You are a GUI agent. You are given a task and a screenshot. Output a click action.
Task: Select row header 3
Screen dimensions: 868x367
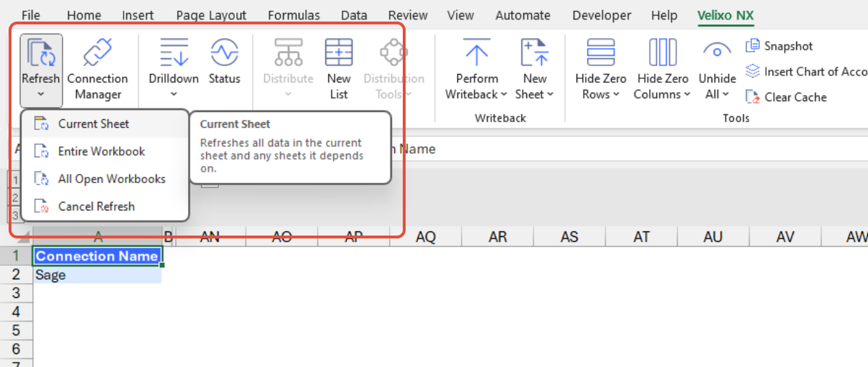click(17, 293)
